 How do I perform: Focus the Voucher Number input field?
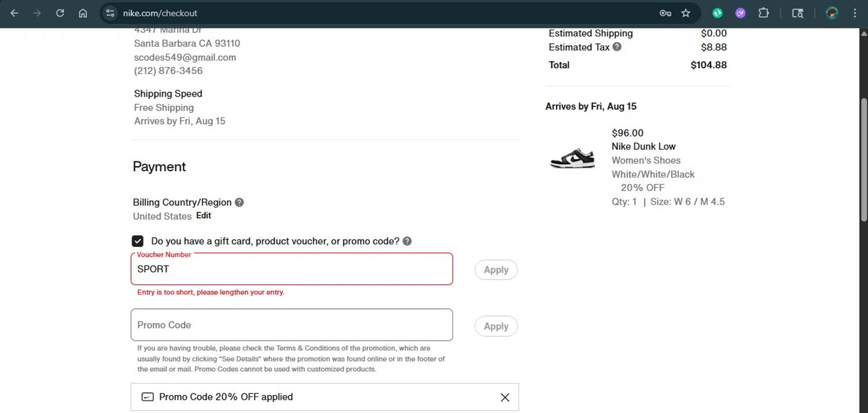tap(292, 269)
